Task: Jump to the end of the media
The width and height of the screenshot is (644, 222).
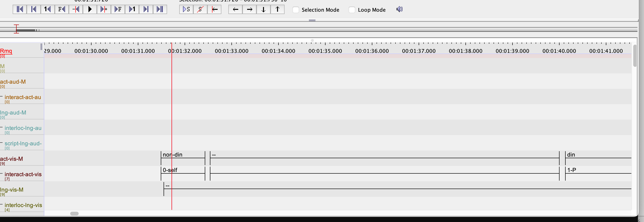Action: [x=160, y=10]
